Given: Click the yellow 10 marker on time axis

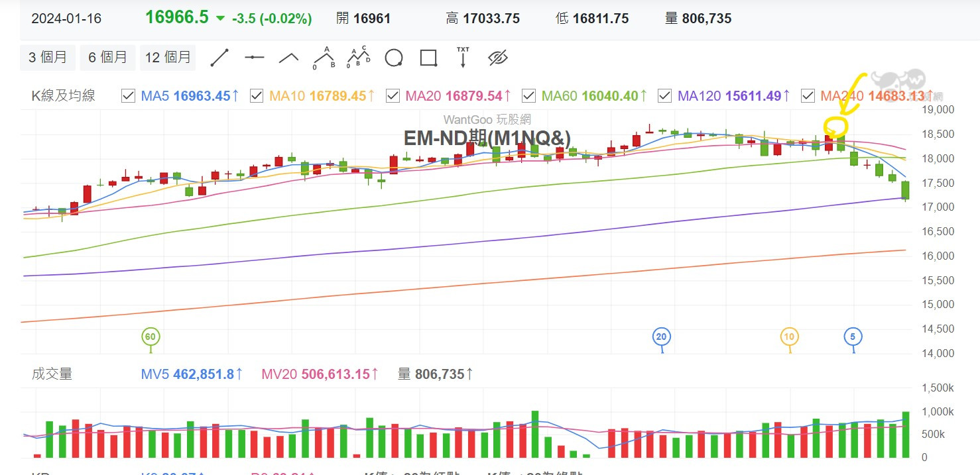Looking at the screenshot, I should [x=789, y=337].
